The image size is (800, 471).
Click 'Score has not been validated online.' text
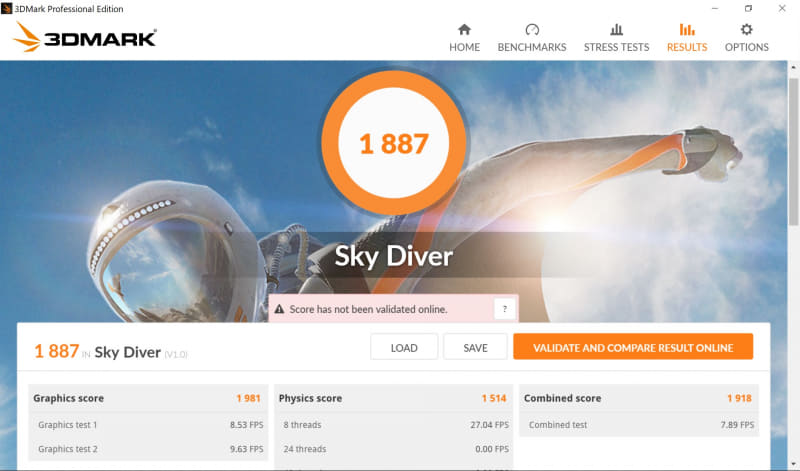point(368,309)
